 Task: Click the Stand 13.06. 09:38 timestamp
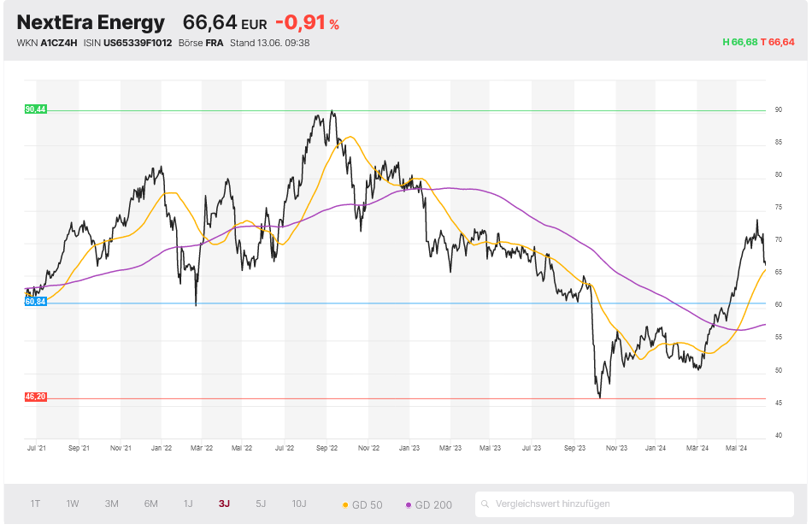[270, 43]
